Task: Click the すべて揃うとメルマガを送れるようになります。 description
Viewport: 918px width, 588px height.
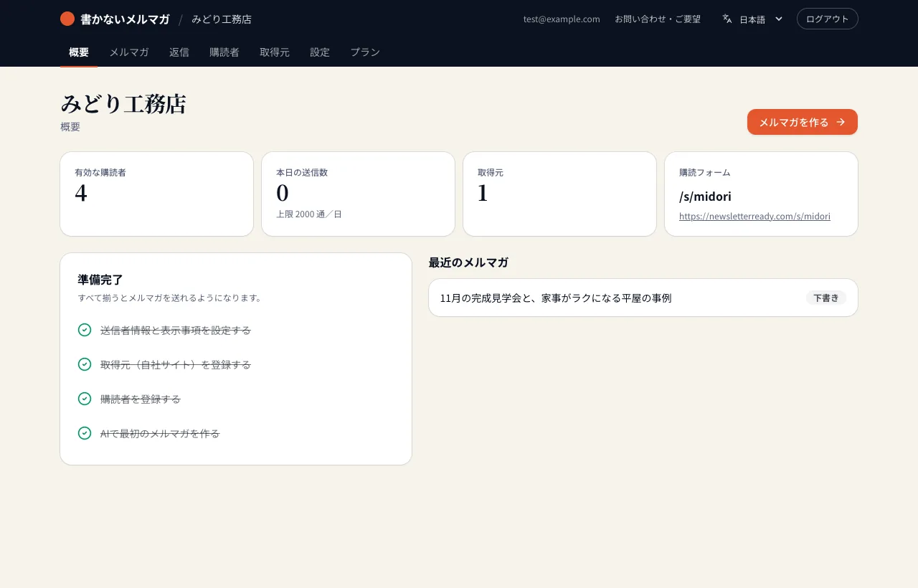Action: coord(169,298)
